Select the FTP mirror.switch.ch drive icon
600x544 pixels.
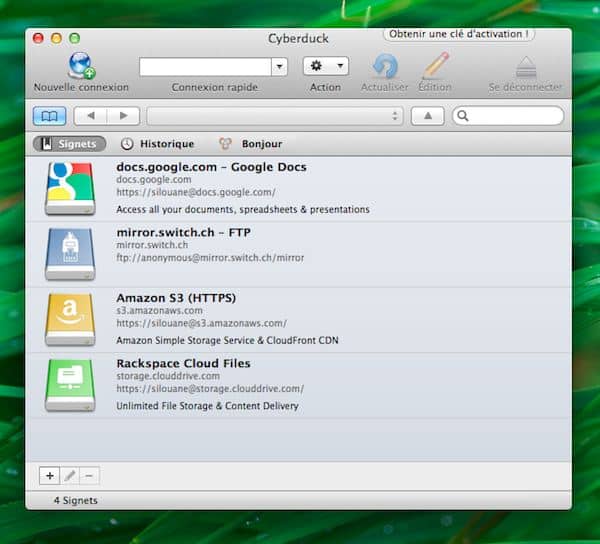pos(70,254)
